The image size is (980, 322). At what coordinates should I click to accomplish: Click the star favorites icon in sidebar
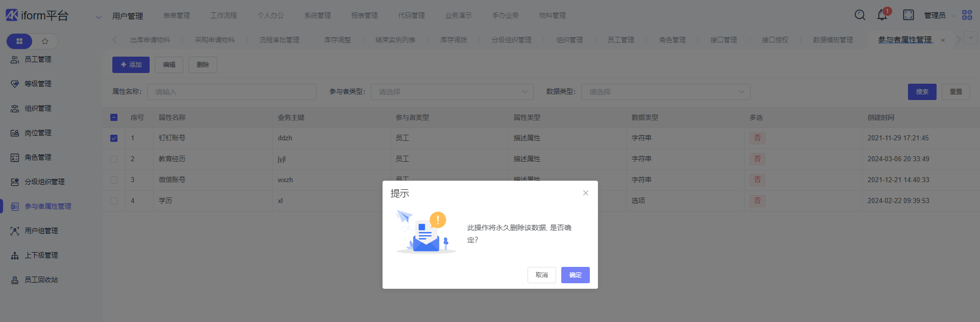tap(45, 41)
